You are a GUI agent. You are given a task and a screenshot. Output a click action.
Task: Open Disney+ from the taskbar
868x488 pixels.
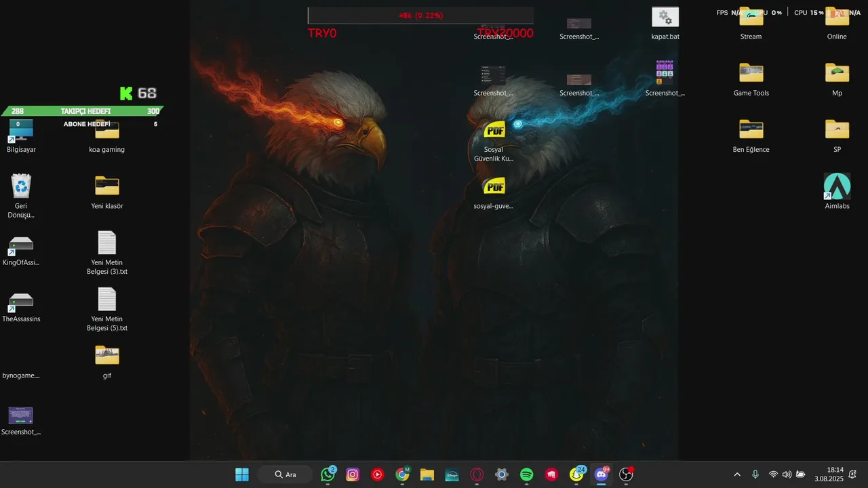(x=452, y=474)
